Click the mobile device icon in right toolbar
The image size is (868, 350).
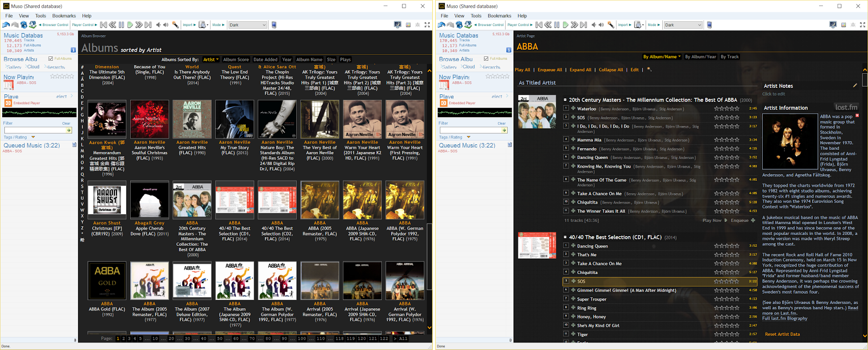tap(709, 25)
